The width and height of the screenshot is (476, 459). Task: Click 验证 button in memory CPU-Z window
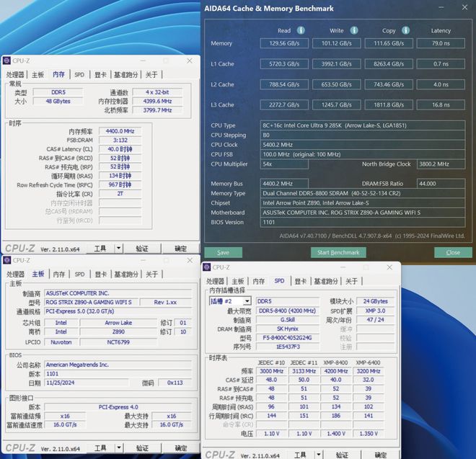142,249
